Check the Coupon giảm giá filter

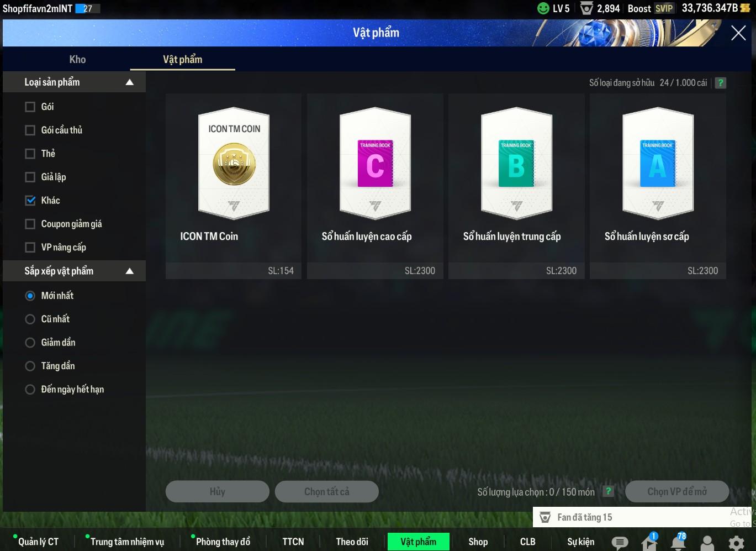click(x=30, y=224)
